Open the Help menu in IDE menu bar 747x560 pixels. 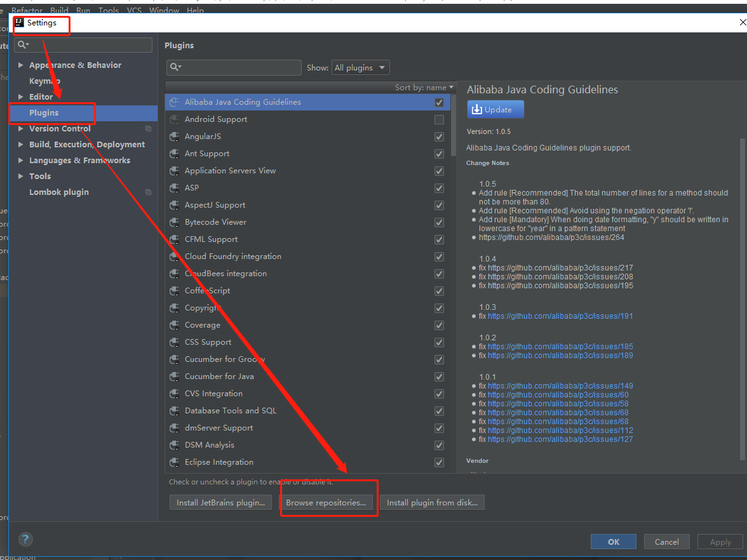click(195, 10)
